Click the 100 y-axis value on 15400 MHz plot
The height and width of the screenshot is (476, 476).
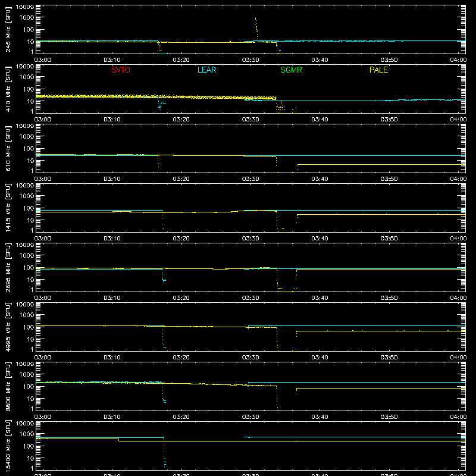(29, 446)
